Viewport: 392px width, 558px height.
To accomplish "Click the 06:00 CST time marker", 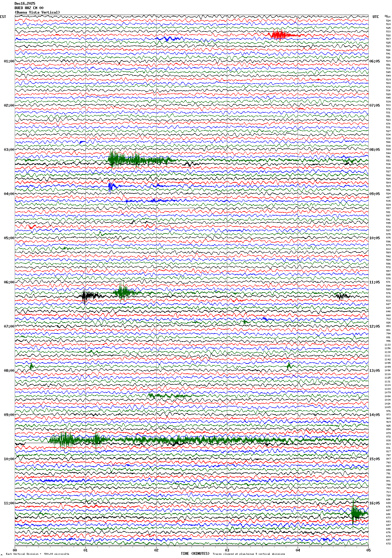I will tap(9, 282).
